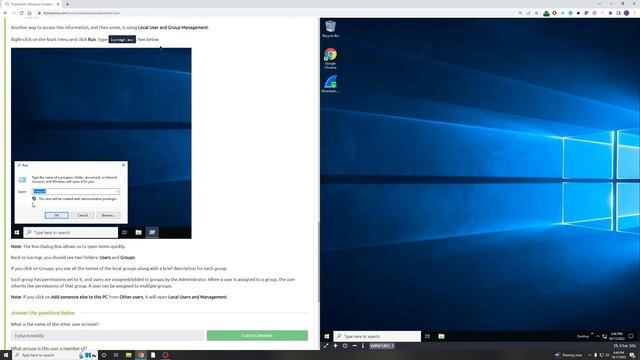Open host notification center icon
640x360 pixels.
632,355
